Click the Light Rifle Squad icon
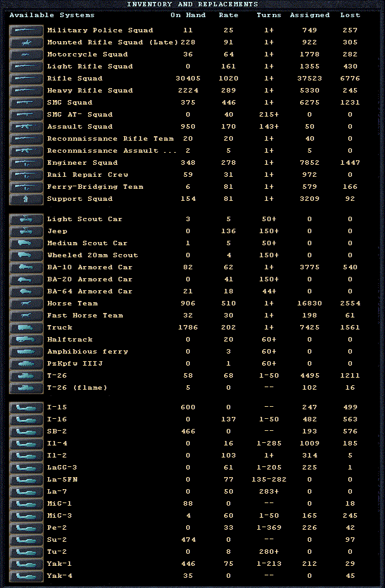 [x=26, y=67]
